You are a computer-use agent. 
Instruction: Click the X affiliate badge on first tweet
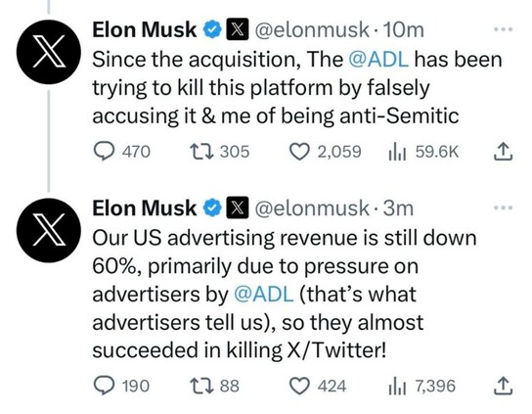(x=238, y=29)
